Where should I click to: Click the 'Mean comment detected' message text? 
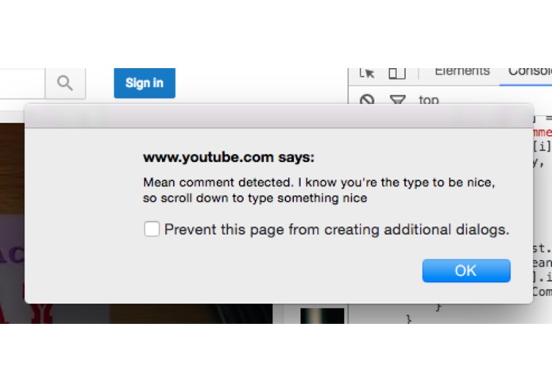click(x=319, y=190)
